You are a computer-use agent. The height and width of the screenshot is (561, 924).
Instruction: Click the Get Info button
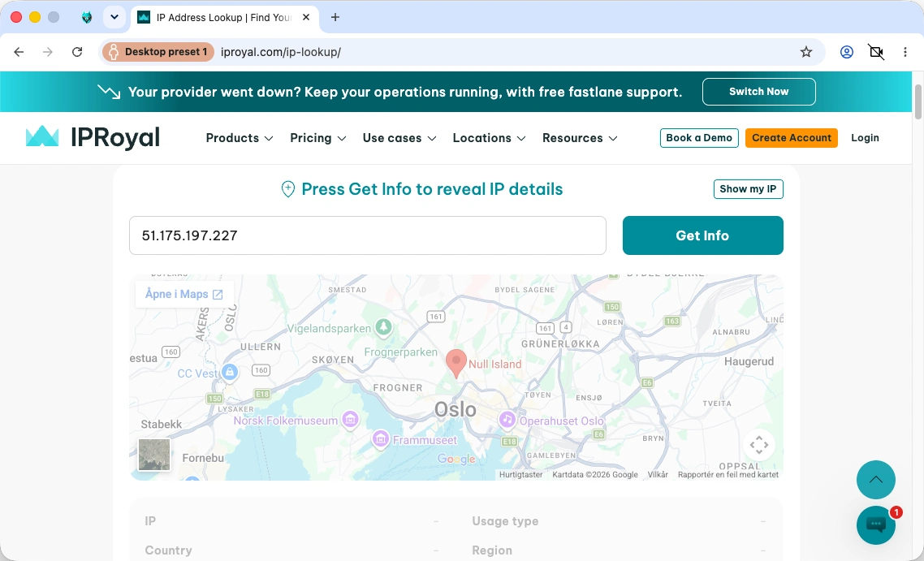tap(702, 235)
